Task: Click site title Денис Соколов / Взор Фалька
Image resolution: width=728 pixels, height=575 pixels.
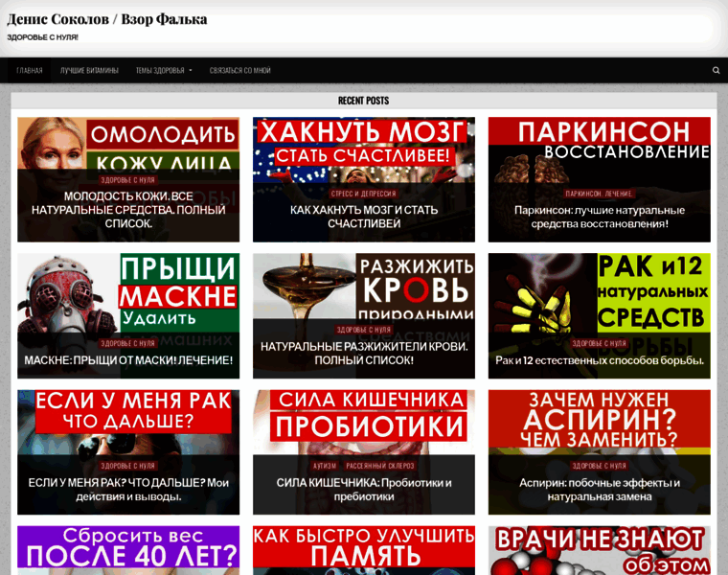Action: (x=106, y=19)
